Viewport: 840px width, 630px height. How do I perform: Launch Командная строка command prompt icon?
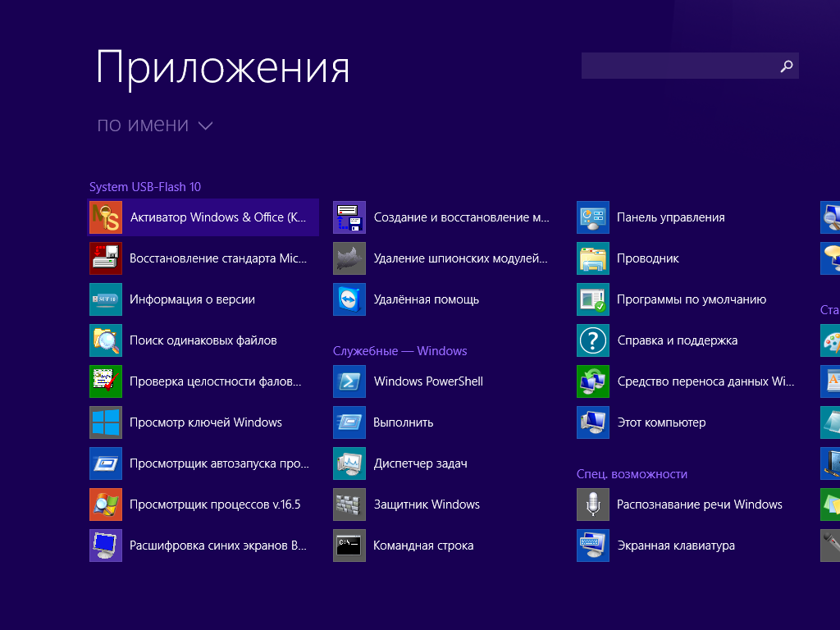click(x=349, y=546)
